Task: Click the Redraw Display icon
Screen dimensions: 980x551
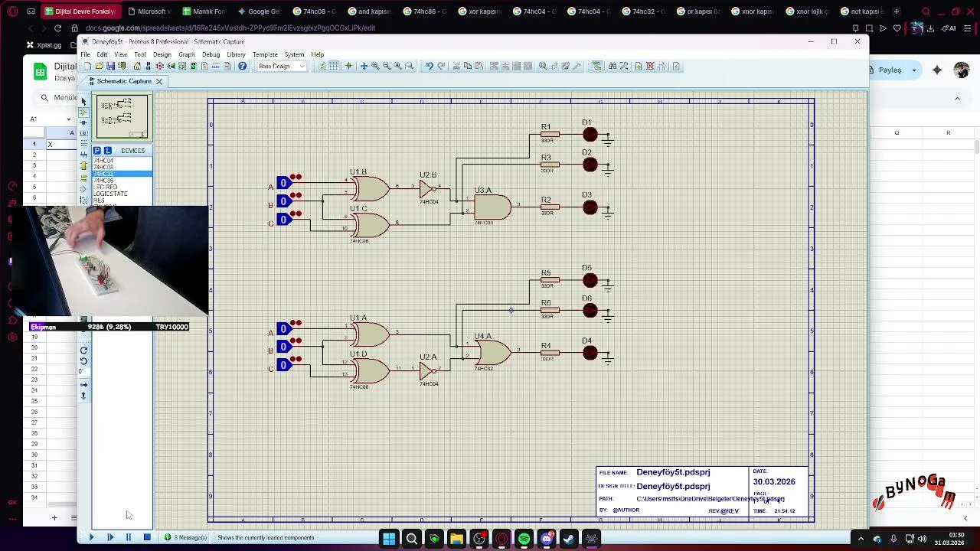Action: [x=322, y=66]
